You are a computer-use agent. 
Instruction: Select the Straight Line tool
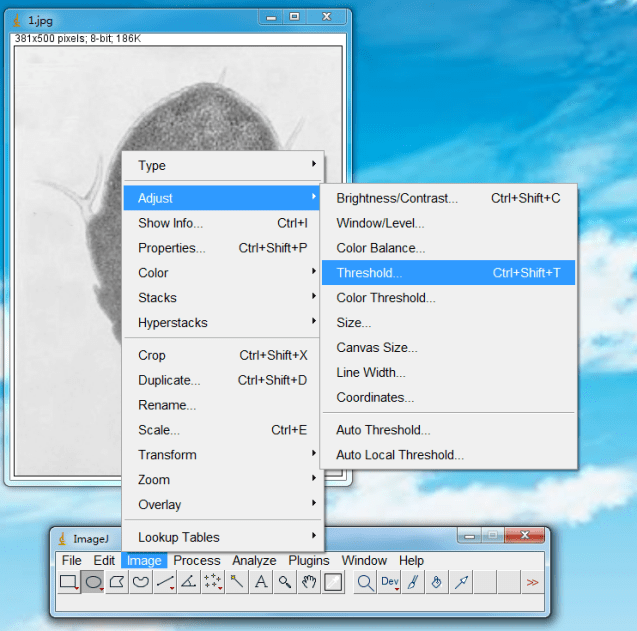coord(165,582)
